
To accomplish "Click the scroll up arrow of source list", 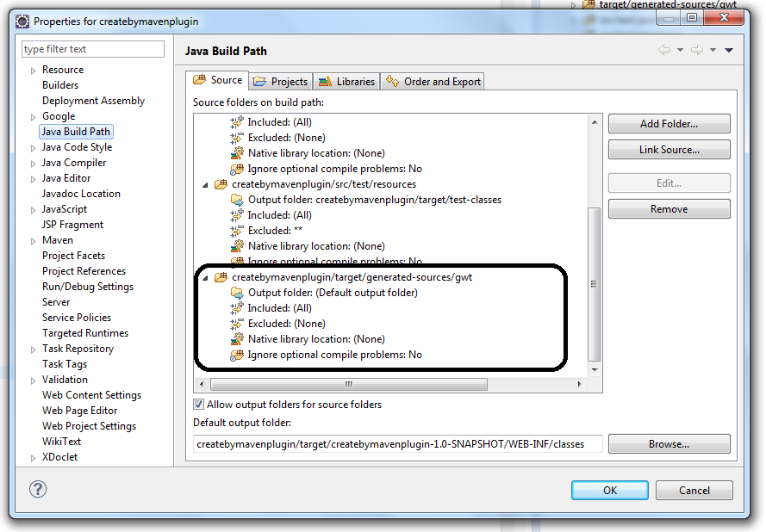I will 595,122.
